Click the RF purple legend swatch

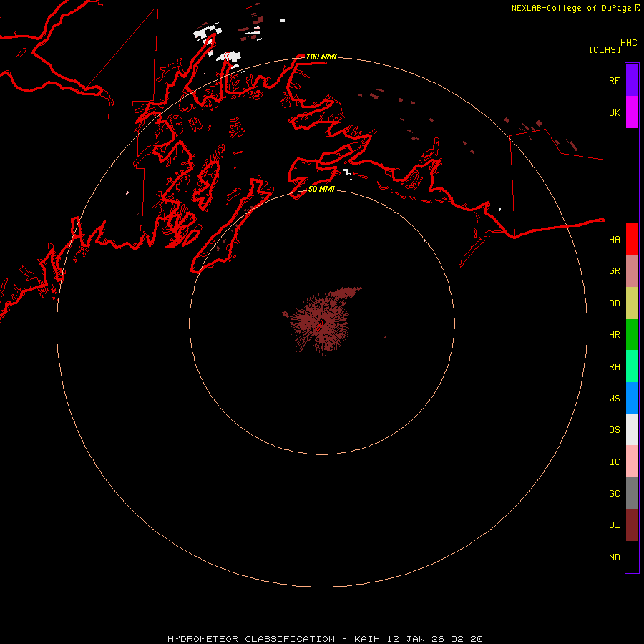click(632, 80)
